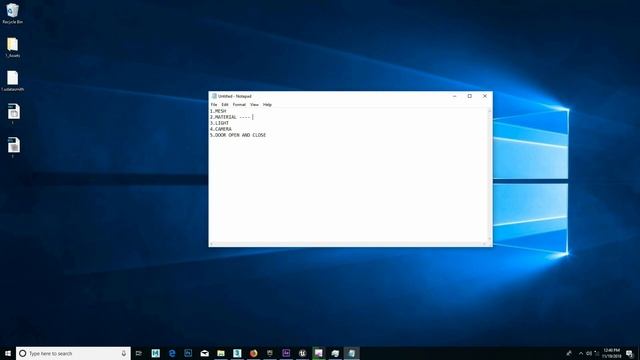Open the File menu in Notepad
Image resolution: width=640 pixels, height=360 pixels.
pos(214,105)
